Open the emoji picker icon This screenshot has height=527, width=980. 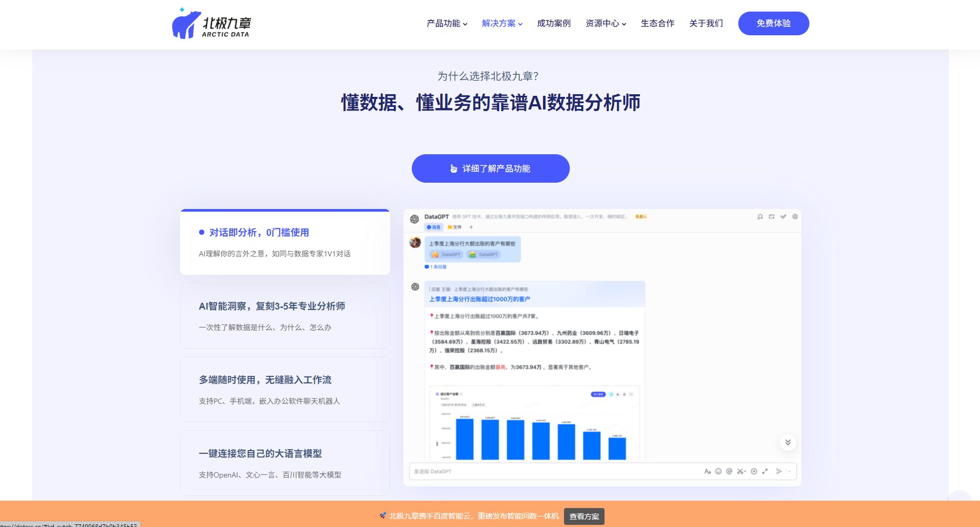click(x=718, y=471)
